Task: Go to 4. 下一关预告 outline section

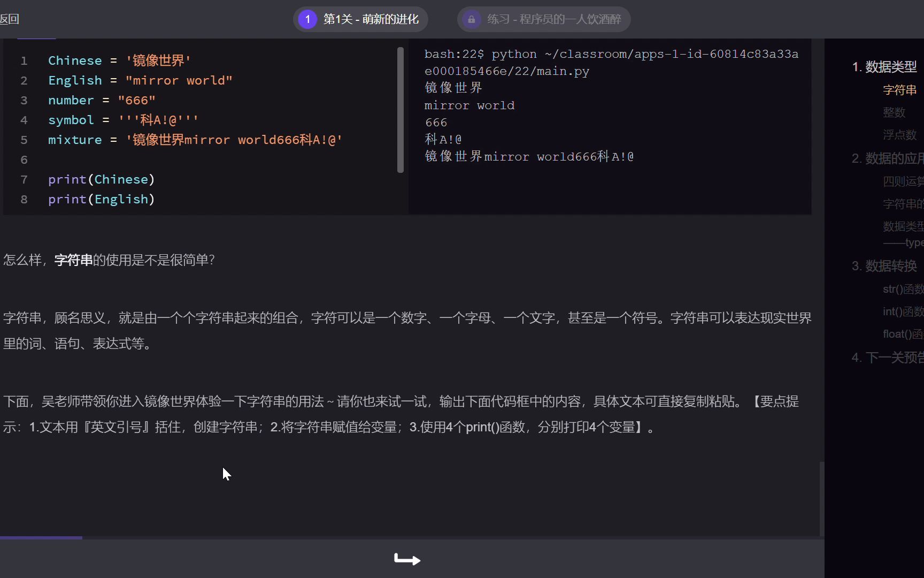Action: [x=887, y=358]
